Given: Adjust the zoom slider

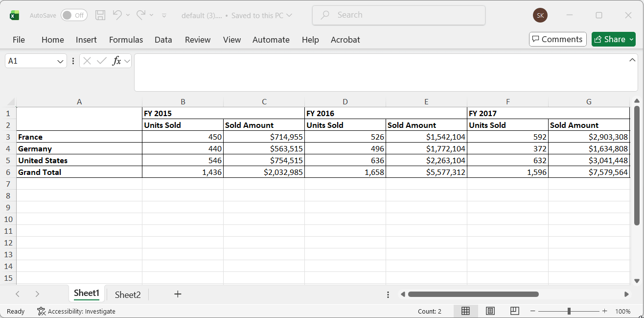Looking at the screenshot, I should [x=569, y=311].
